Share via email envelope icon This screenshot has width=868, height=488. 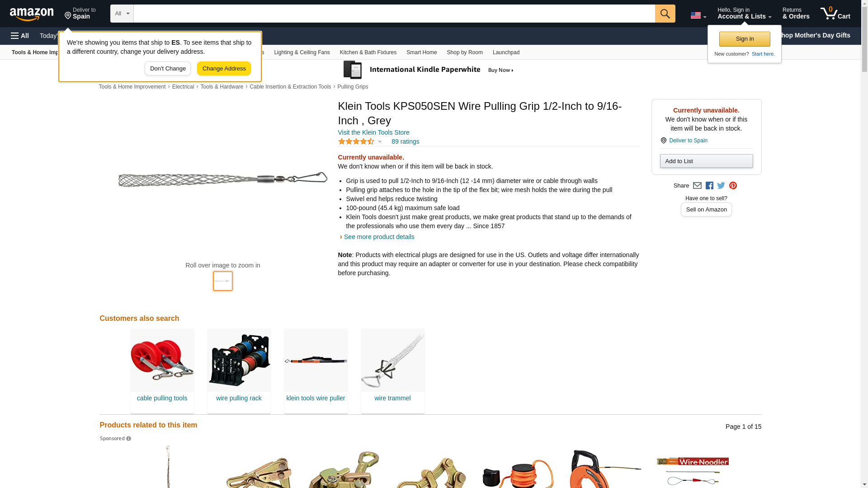pyautogui.click(x=697, y=186)
